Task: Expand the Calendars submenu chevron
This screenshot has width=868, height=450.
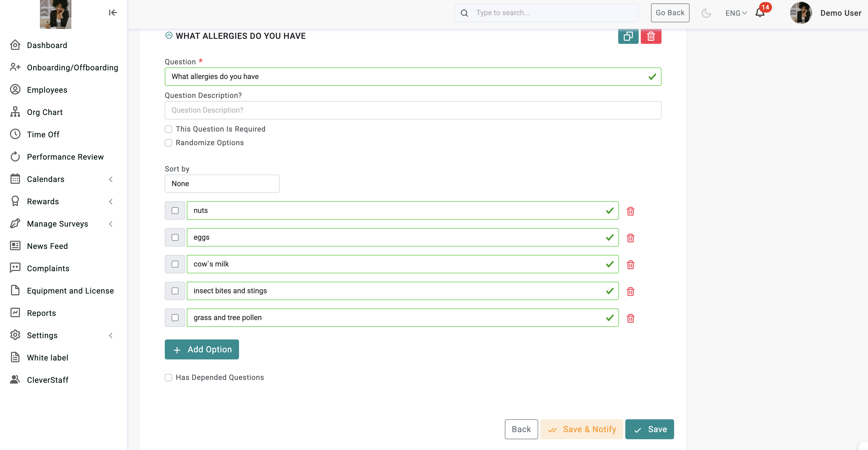Action: coord(111,179)
